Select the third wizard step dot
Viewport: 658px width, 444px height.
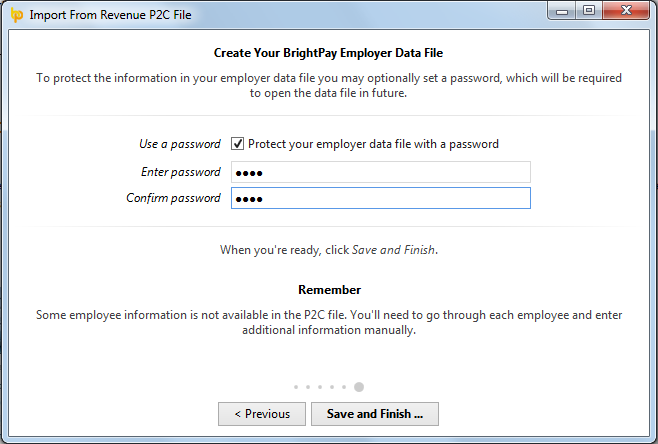[x=320, y=387]
